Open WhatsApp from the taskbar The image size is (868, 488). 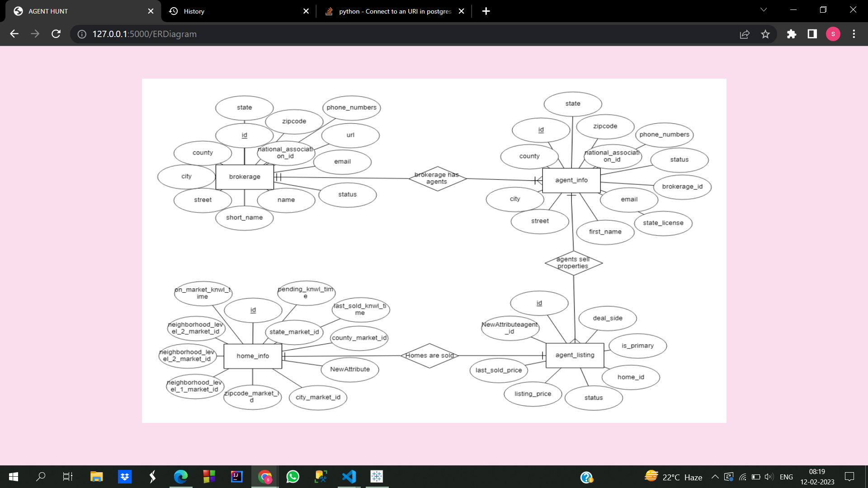point(293,477)
